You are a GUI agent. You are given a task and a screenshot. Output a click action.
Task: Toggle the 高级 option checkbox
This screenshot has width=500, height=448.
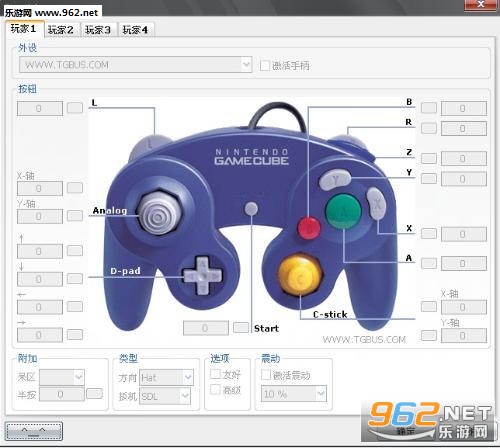click(x=215, y=389)
